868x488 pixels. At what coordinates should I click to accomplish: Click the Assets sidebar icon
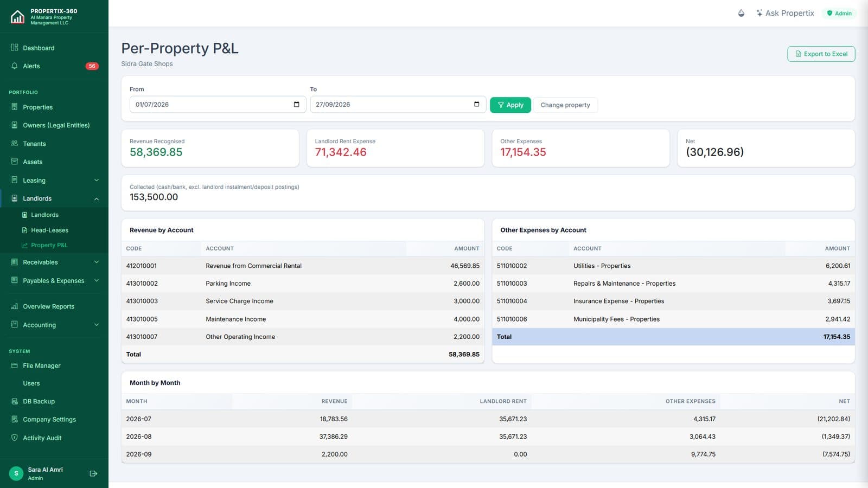(x=15, y=162)
